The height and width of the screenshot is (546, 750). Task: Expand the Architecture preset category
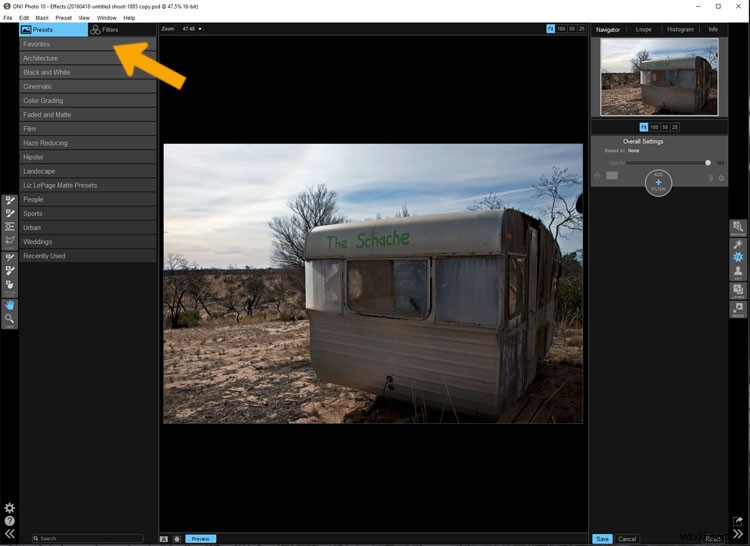click(x=88, y=58)
